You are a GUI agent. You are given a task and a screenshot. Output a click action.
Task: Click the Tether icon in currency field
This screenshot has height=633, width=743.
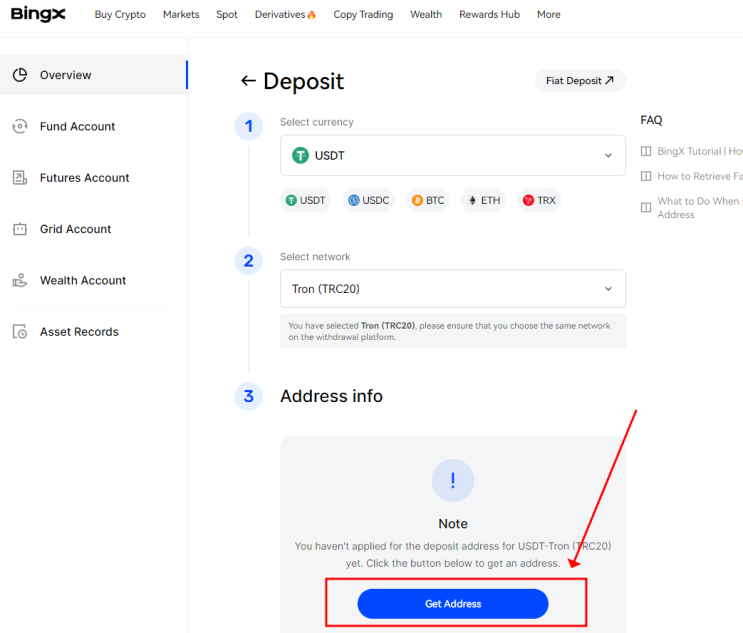click(x=300, y=155)
